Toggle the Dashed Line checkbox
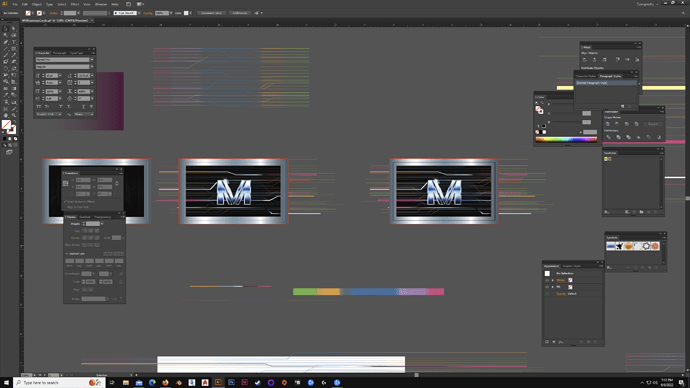The width and height of the screenshot is (690, 388). tap(67, 254)
